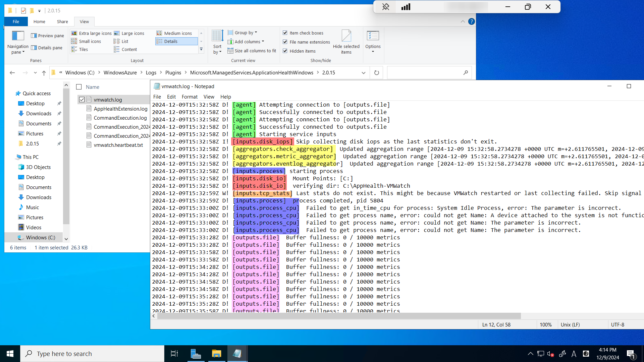Click the Plugins breadcrumb in address bar

(173, 73)
